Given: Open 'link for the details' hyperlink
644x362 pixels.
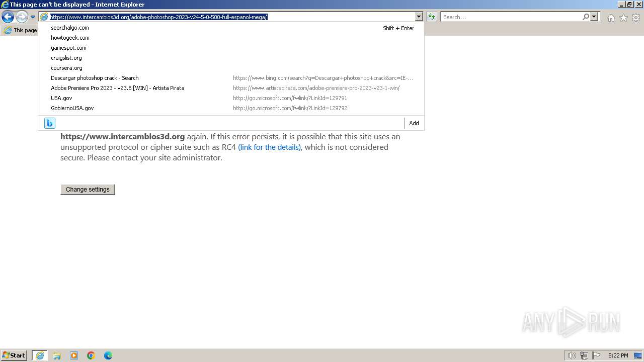Looking at the screenshot, I should click(269, 147).
